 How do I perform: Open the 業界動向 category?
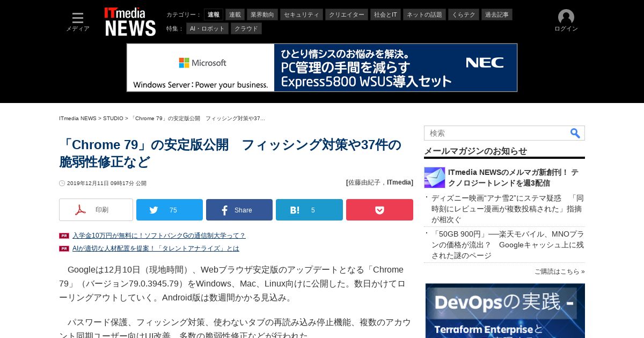point(262,14)
